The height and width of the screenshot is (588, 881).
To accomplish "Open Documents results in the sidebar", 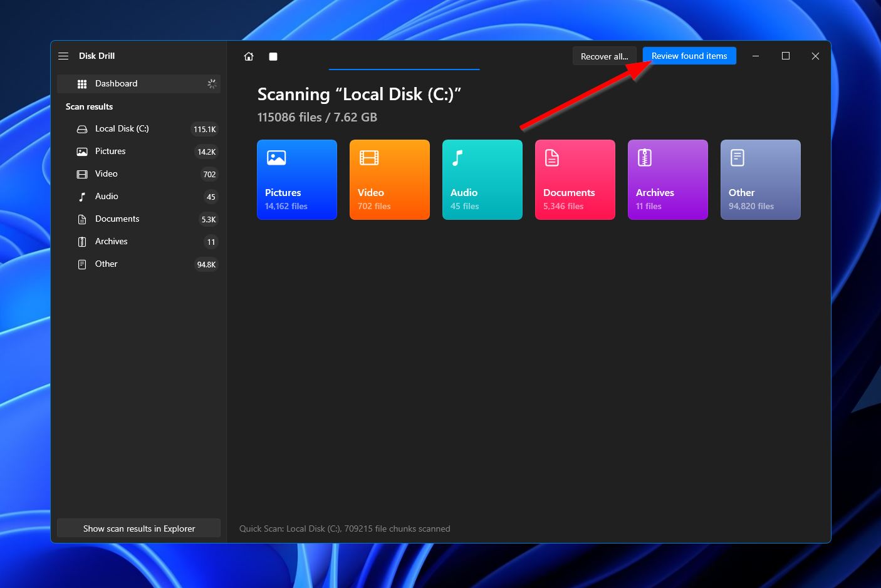I will 117,219.
